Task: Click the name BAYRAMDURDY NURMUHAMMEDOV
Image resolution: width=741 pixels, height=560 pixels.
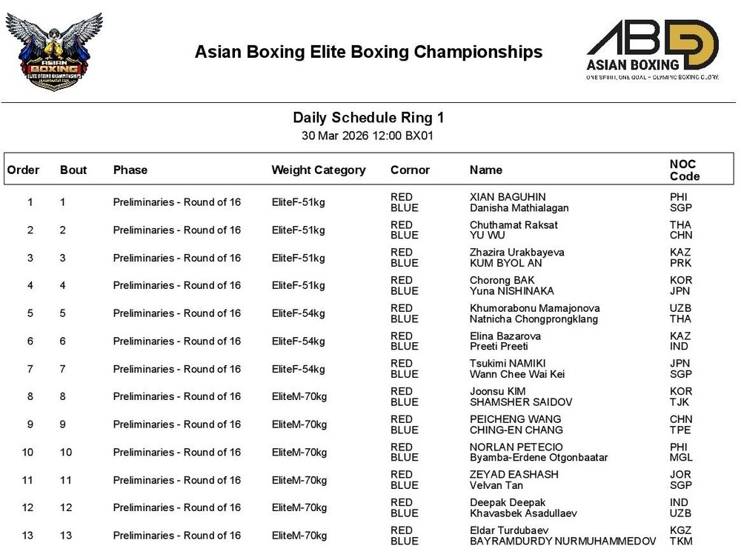Action: (563, 541)
